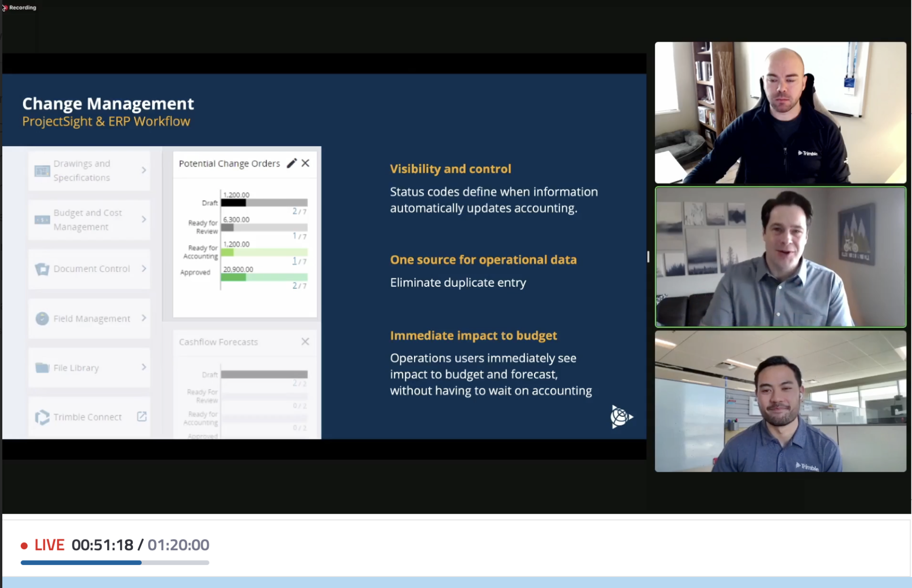Select the active speaker middle video thumbnail

pos(780,257)
